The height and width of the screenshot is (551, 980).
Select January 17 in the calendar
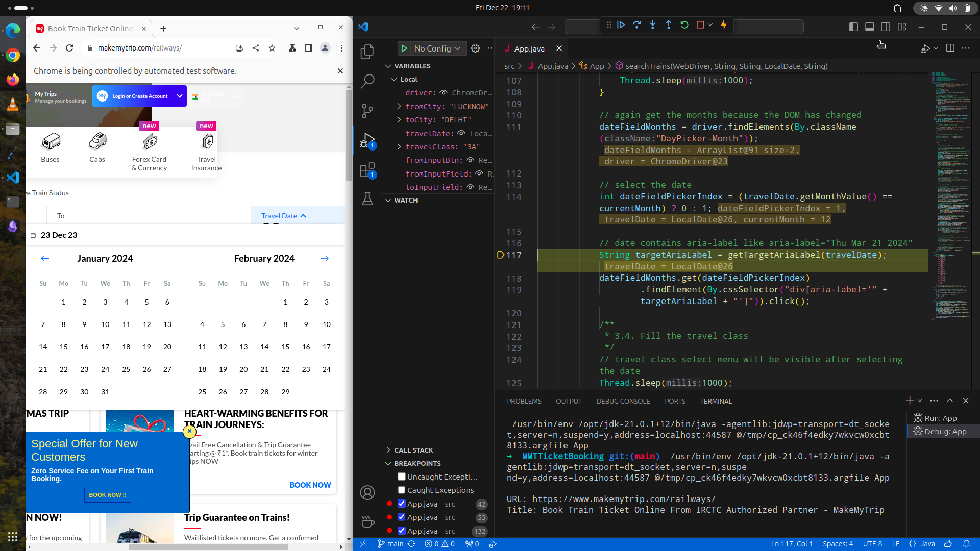click(105, 347)
